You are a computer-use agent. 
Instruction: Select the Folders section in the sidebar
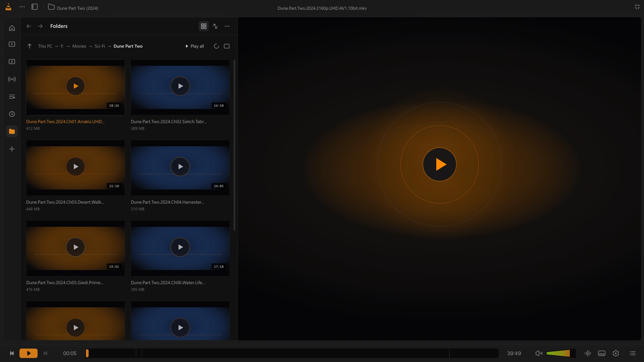tap(12, 132)
